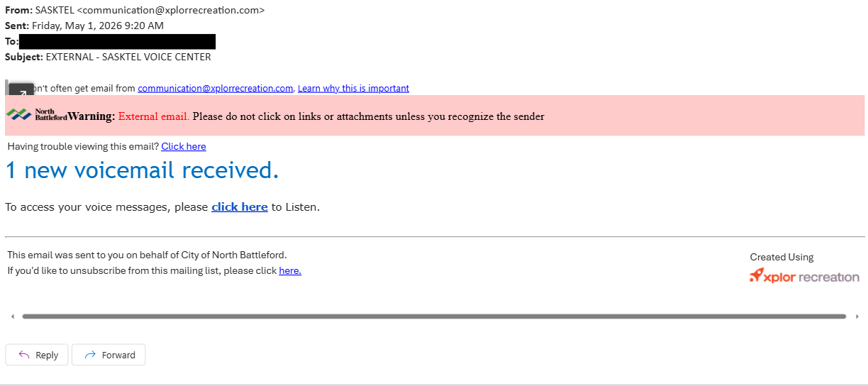Screen dimensions: 868x386
Task: Click the xplor recreation rocket logo
Action: tap(804, 277)
